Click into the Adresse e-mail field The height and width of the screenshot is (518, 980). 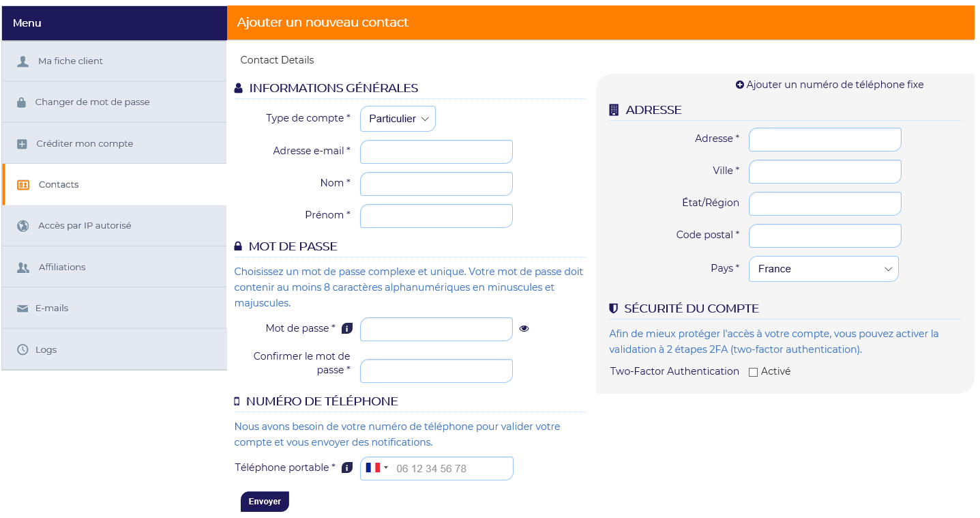pos(436,152)
